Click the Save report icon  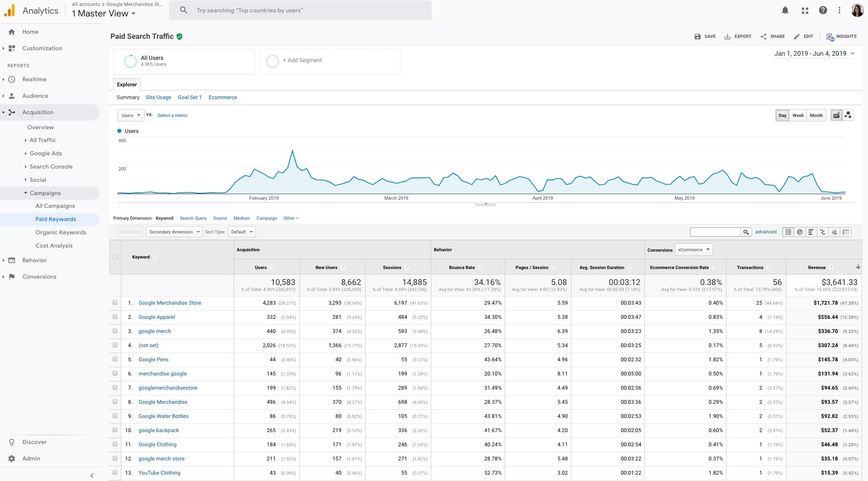[x=697, y=37]
